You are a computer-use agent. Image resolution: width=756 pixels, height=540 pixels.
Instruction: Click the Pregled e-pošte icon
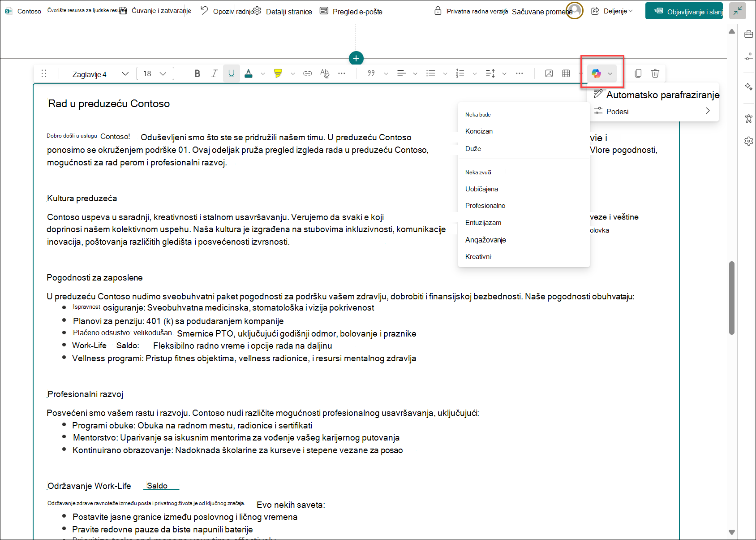[324, 11]
